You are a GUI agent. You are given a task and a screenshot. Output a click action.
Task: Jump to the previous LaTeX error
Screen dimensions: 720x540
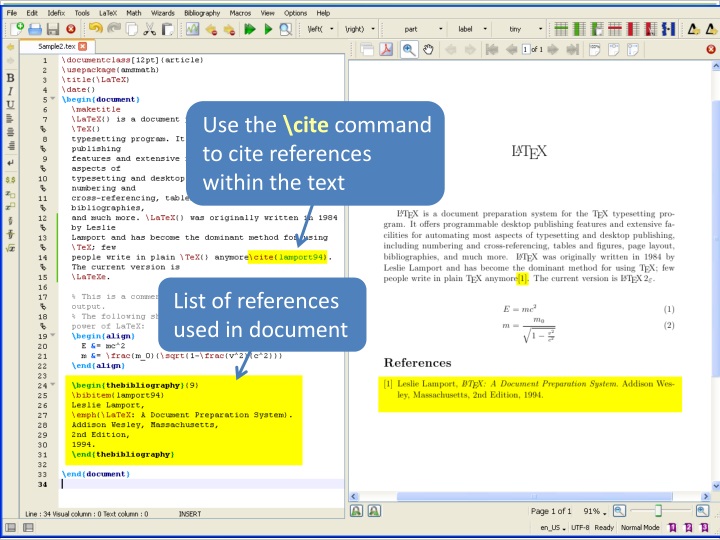(211, 29)
